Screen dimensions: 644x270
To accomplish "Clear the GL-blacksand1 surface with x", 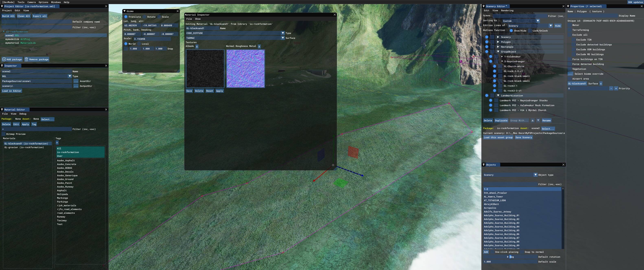I will coord(601,84).
